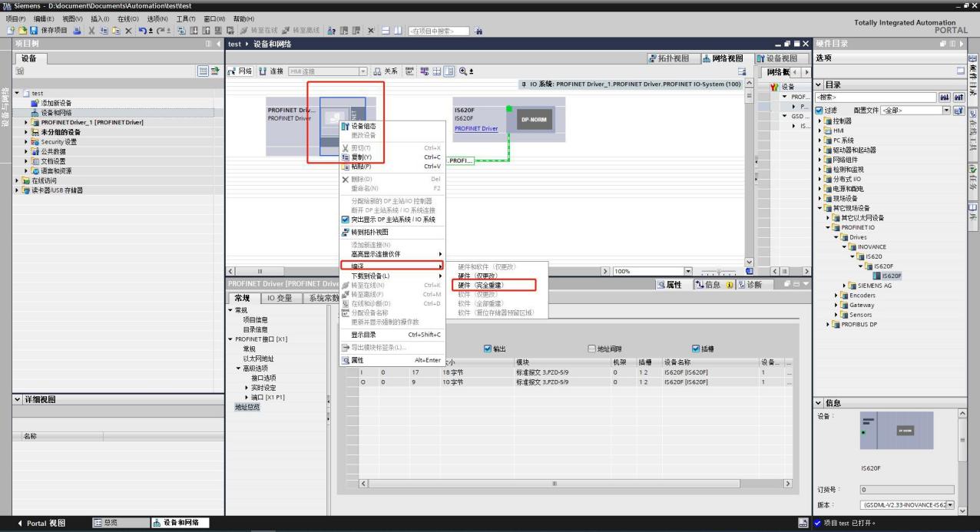Click the 连接 connections button
The height and width of the screenshot is (532, 980).
pos(270,71)
